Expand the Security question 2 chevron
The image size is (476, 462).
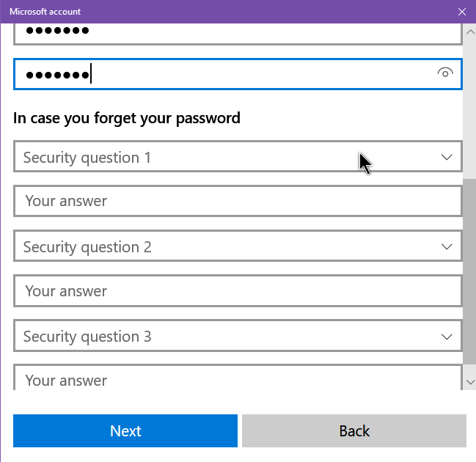[x=446, y=246]
